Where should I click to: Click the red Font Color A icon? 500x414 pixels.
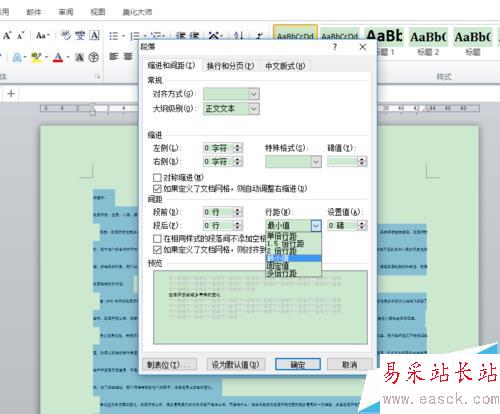[x=58, y=57]
